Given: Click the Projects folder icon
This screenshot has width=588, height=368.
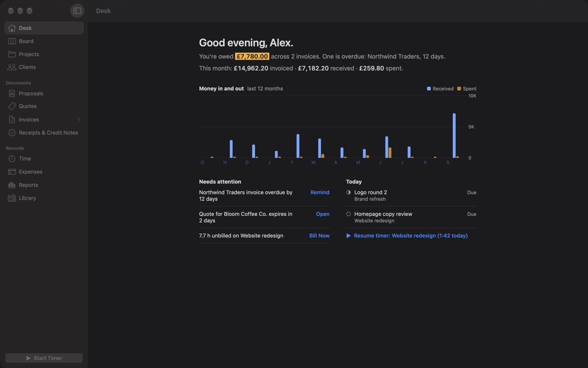Looking at the screenshot, I should pyautogui.click(x=12, y=54).
